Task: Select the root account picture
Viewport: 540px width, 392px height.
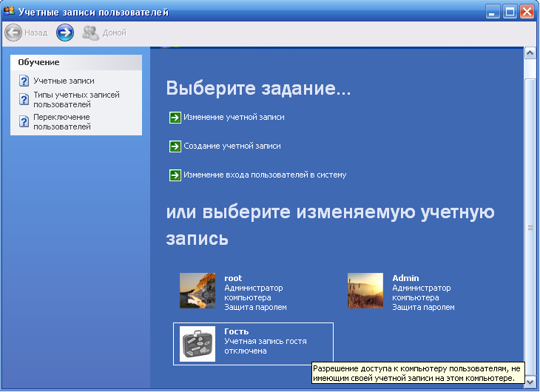Action: point(198,291)
